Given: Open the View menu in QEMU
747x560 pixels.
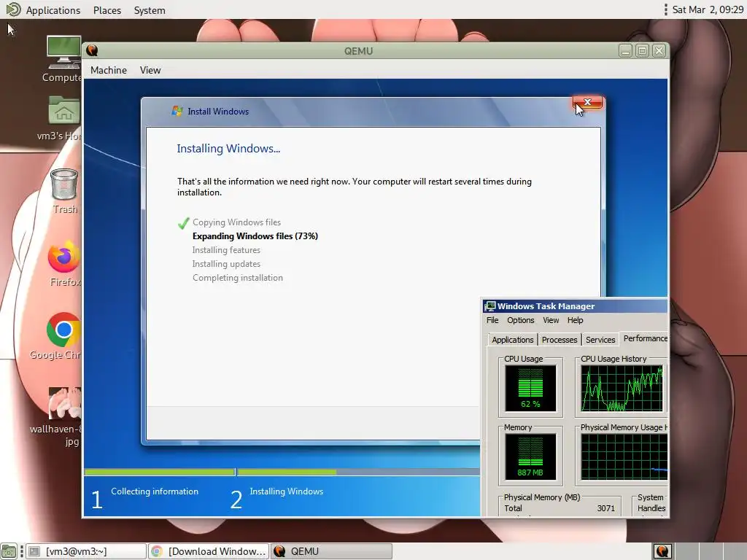Looking at the screenshot, I should point(150,70).
